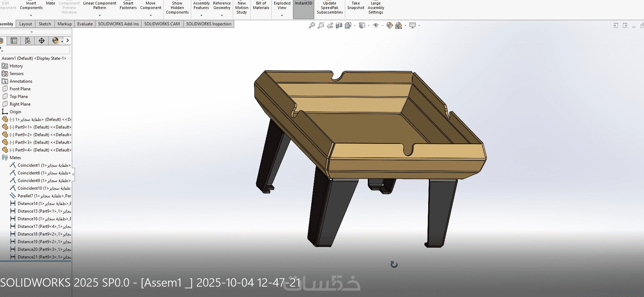
Task: Open the View Settings dropdown arrow
Action: pyautogui.click(x=419, y=25)
